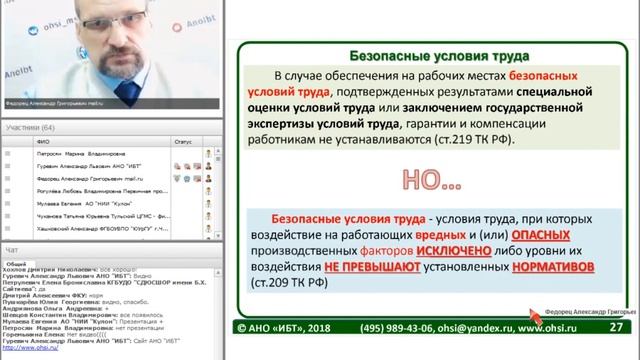
Task: Click the participants list scroll-down arrow
Action: (218, 236)
